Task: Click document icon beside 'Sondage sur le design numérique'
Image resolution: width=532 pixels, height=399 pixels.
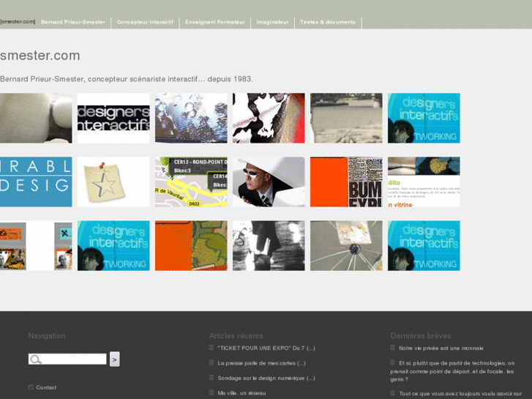Action: 211,377
